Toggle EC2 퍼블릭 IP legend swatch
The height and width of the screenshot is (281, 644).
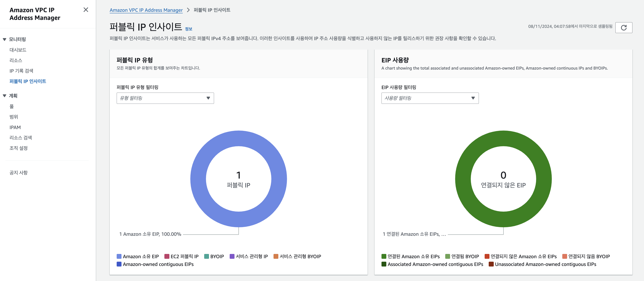pos(167,256)
